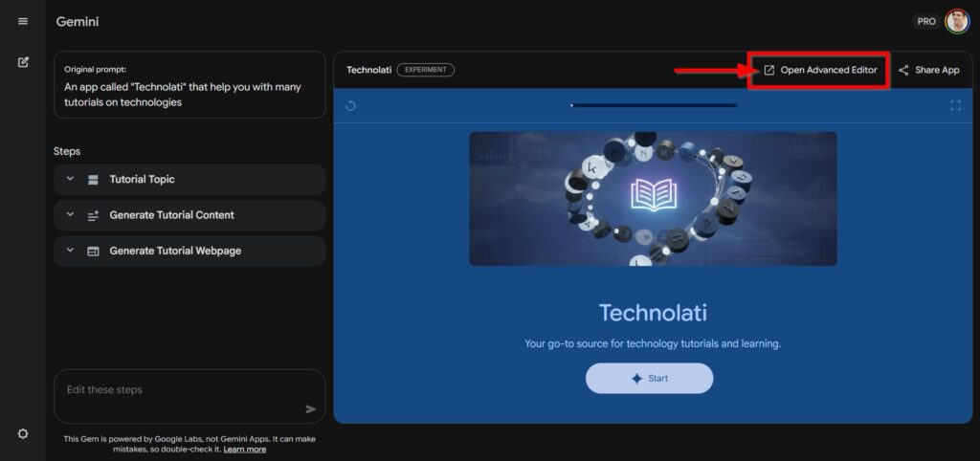980x461 pixels.
Task: Click the reset app refresh icon
Action: [350, 105]
